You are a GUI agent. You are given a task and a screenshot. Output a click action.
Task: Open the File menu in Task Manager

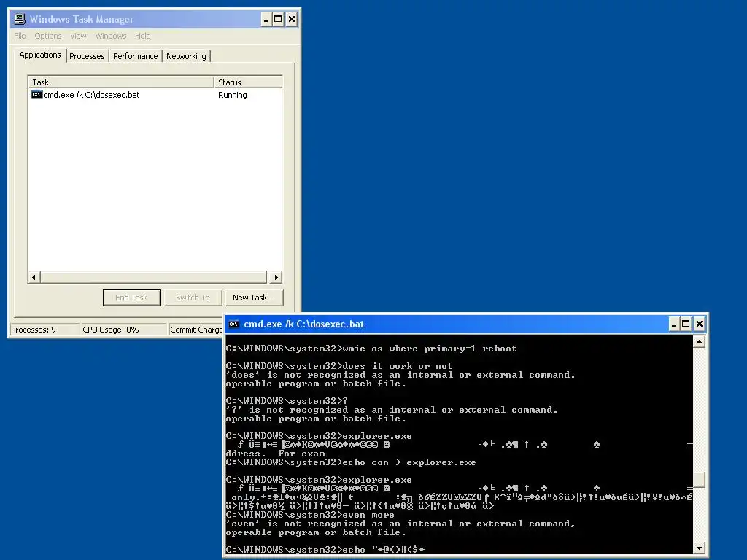(x=20, y=36)
